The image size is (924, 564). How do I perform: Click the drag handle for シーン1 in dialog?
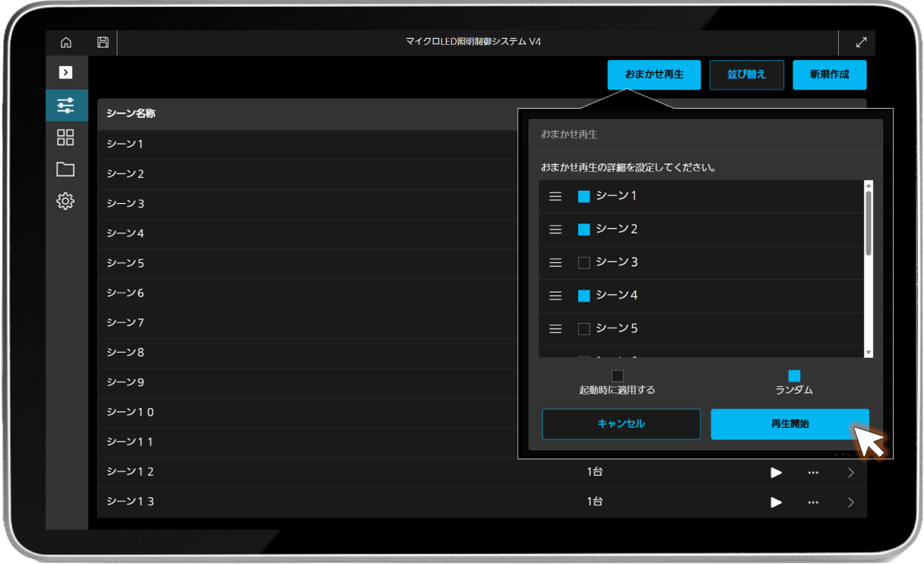tap(555, 196)
